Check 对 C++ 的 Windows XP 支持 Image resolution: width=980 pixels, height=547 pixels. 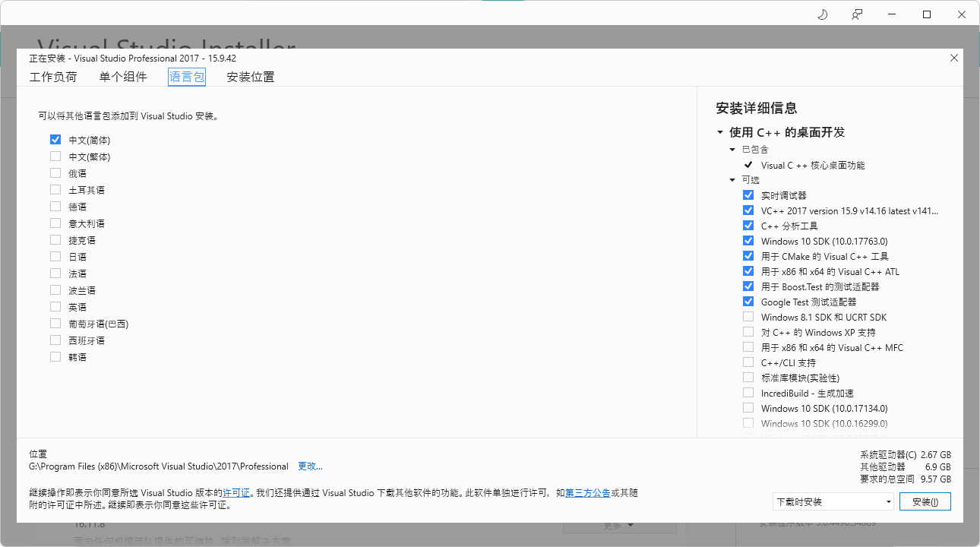pyautogui.click(x=748, y=332)
